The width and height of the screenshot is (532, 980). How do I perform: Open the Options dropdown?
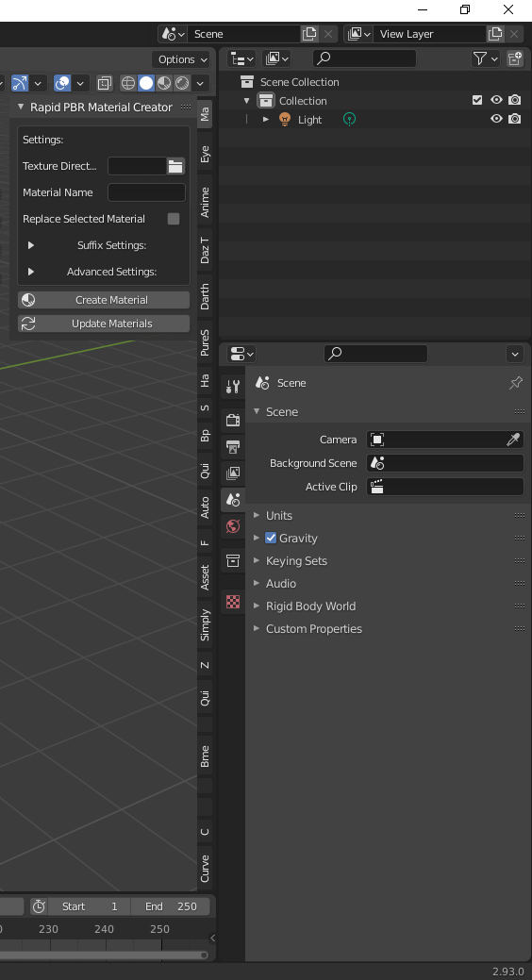181,59
